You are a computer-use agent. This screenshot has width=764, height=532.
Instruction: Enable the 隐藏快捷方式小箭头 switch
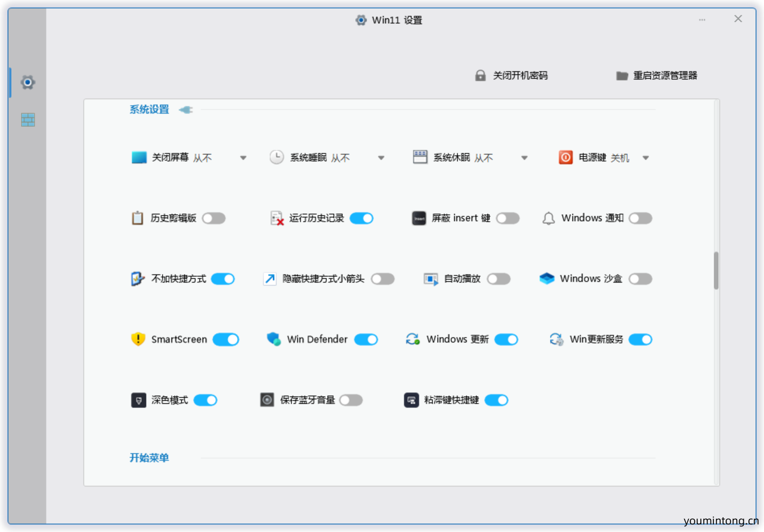pyautogui.click(x=383, y=279)
